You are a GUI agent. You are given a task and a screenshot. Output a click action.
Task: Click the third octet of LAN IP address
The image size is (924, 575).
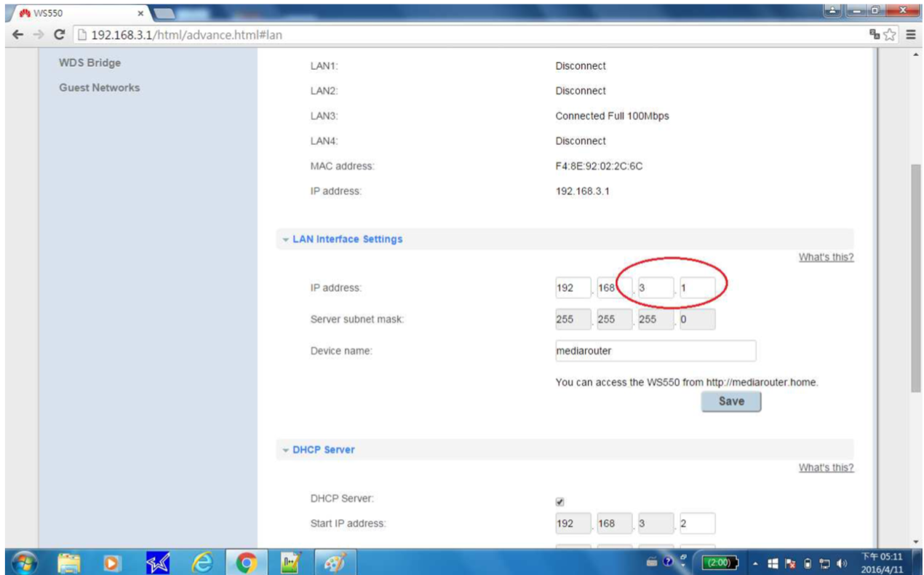click(x=655, y=288)
